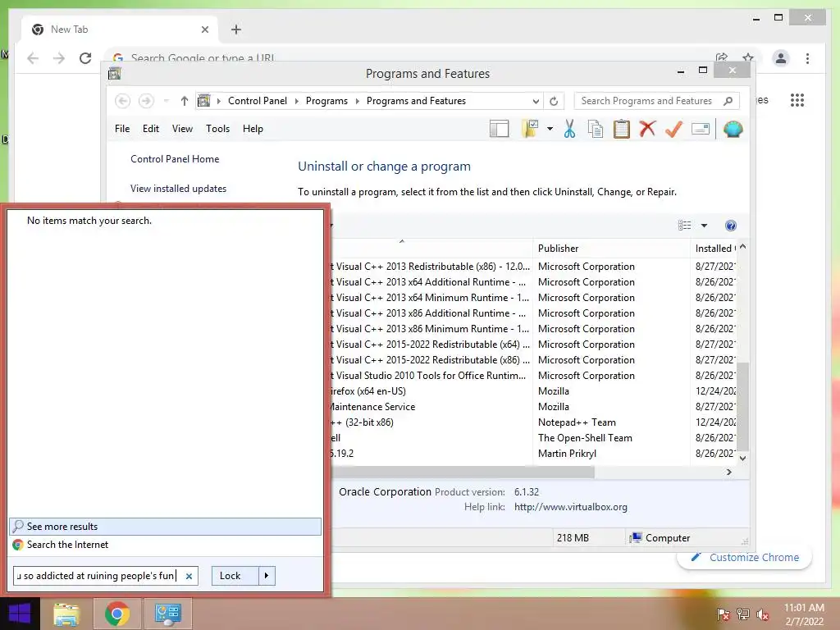Open View installed updates link

point(178,189)
